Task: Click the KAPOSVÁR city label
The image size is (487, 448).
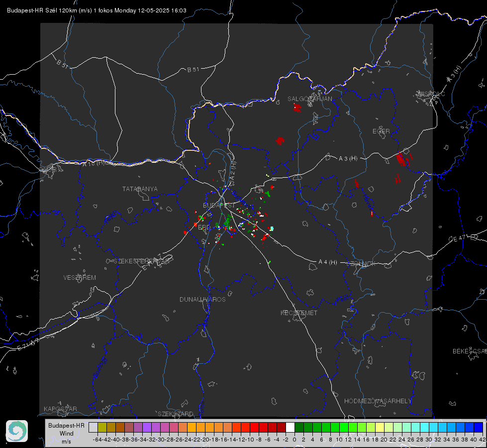Action: 60,409
